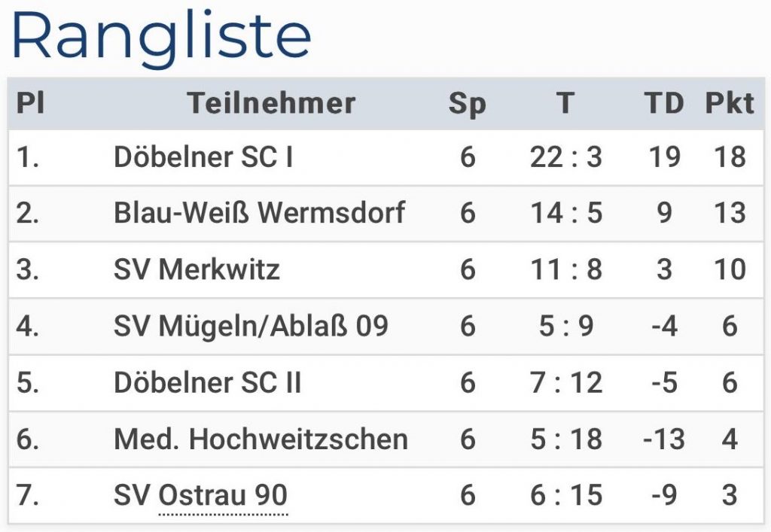Image resolution: width=771 pixels, height=532 pixels.
Task: Select the T goals column header
Action: 565,103
